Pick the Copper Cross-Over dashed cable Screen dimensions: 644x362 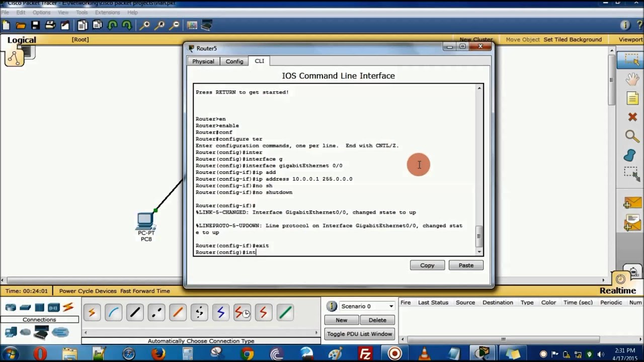pos(156,313)
